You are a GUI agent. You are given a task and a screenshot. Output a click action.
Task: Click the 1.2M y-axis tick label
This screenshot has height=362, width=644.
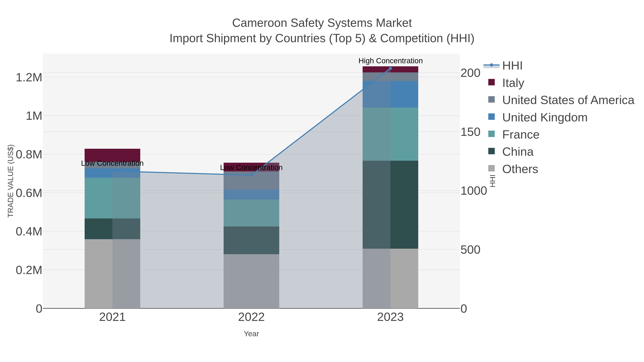pyautogui.click(x=29, y=77)
